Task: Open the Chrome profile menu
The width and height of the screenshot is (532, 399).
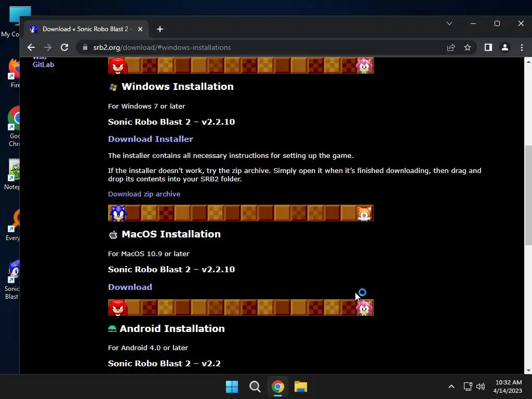Action: point(505,47)
